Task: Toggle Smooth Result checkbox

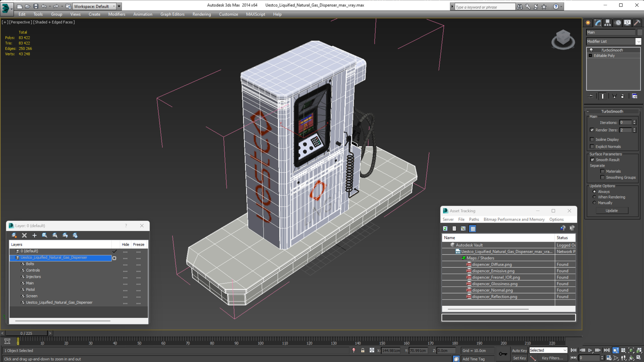Action: pos(592,160)
